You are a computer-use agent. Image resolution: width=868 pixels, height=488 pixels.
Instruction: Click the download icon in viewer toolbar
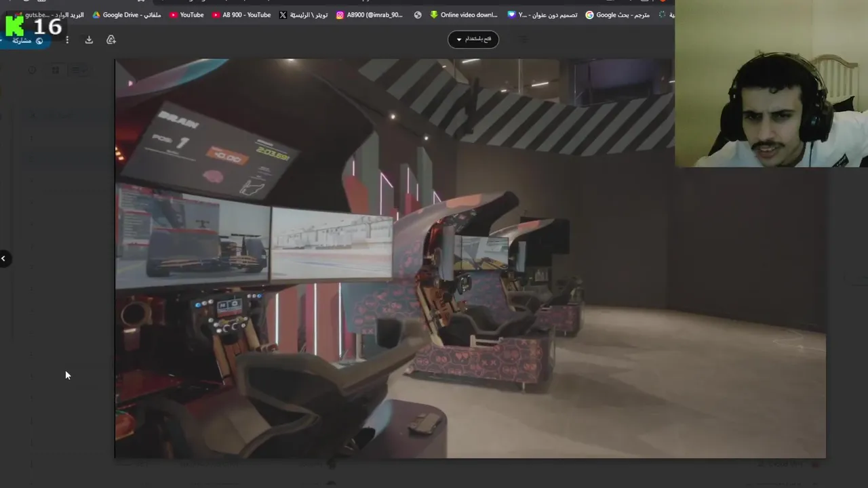point(89,40)
